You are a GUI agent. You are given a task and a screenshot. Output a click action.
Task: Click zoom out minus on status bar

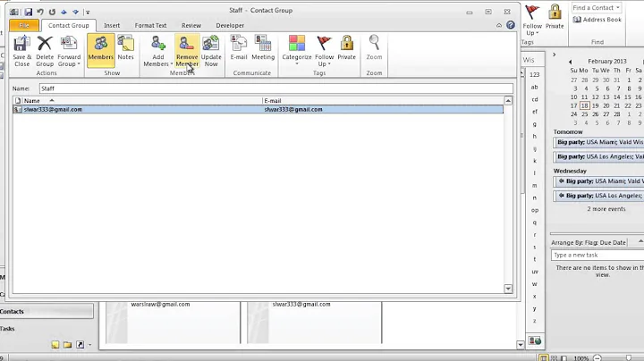pyautogui.click(x=597, y=358)
